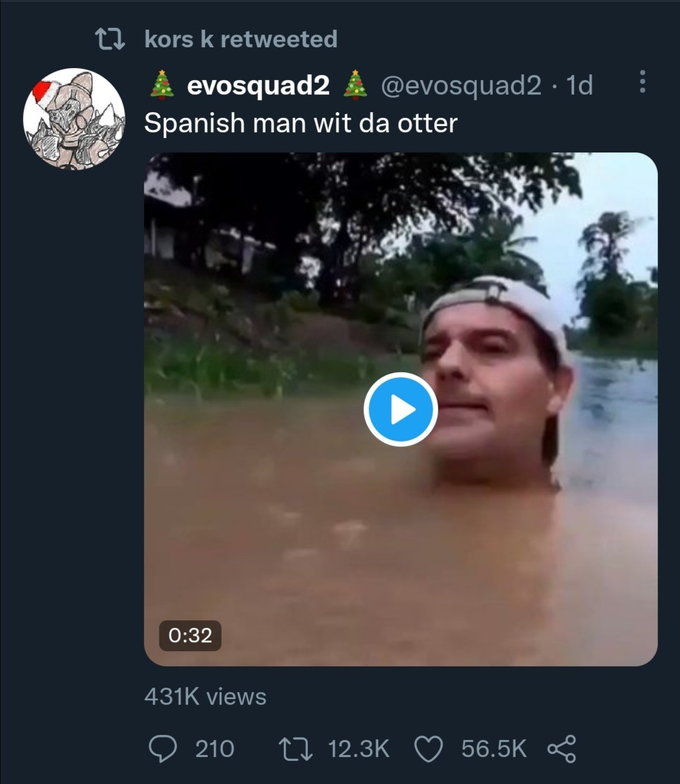Click the Christmas tree emoji before evosquad2
Viewport: 680px width, 784px height.
162,84
